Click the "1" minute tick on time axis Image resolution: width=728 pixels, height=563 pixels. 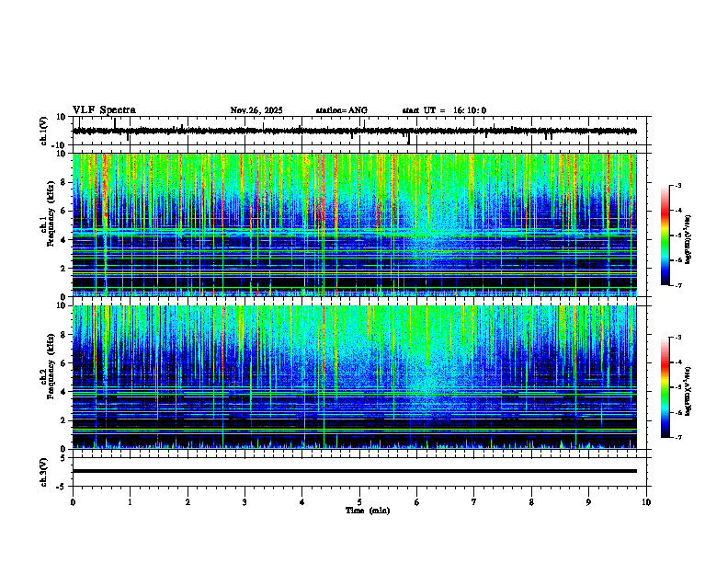(x=130, y=502)
